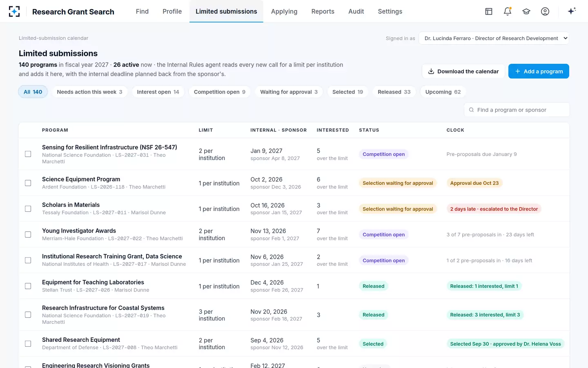Image resolution: width=588 pixels, height=368 pixels.
Task: Check Equipment for Teaching Laboratories row
Action: (28, 286)
